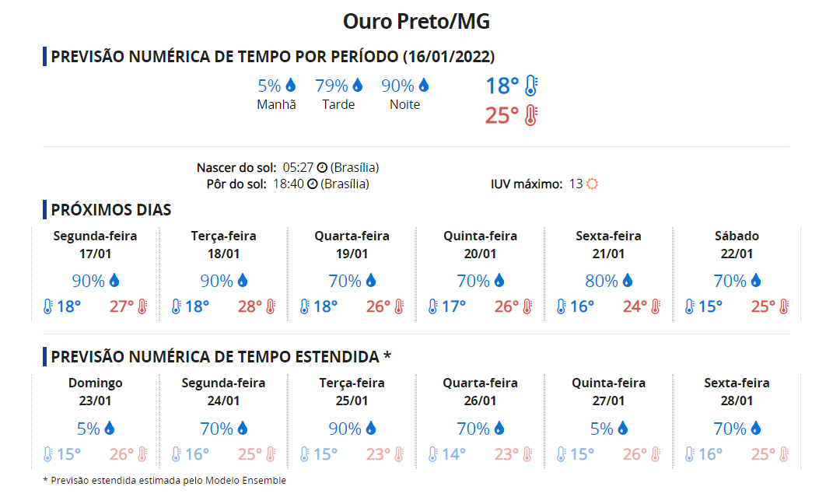Click the raindrop icon next to Manhã 5%
The height and width of the screenshot is (504, 833).
pos(291,85)
